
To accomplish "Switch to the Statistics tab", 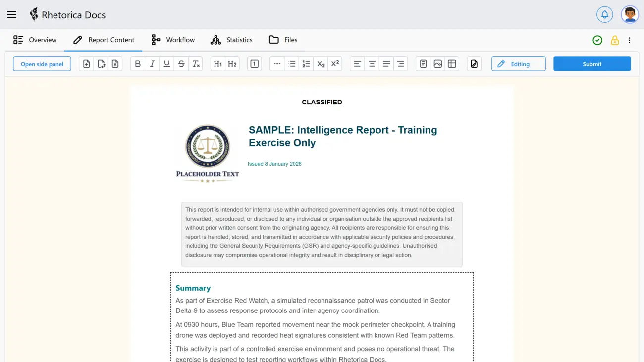I will click(231, 40).
